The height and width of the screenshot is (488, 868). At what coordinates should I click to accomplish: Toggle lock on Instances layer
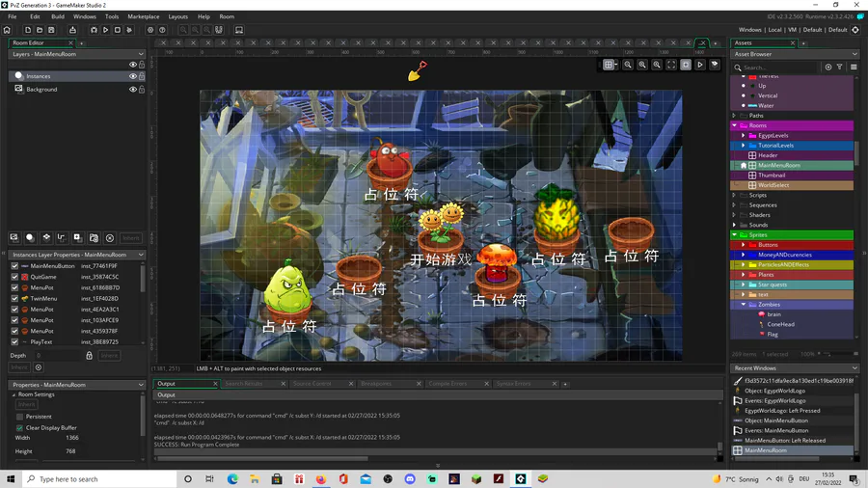point(142,76)
